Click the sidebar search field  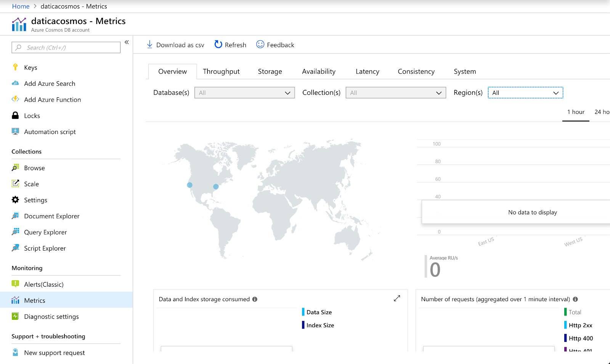click(66, 47)
